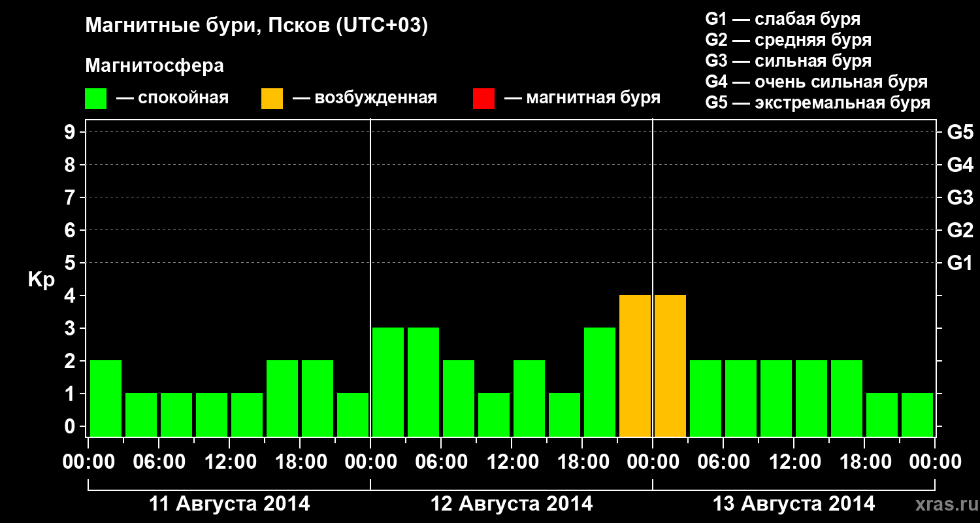Click the green calm magnetosphere legend swatch

[x=95, y=99]
